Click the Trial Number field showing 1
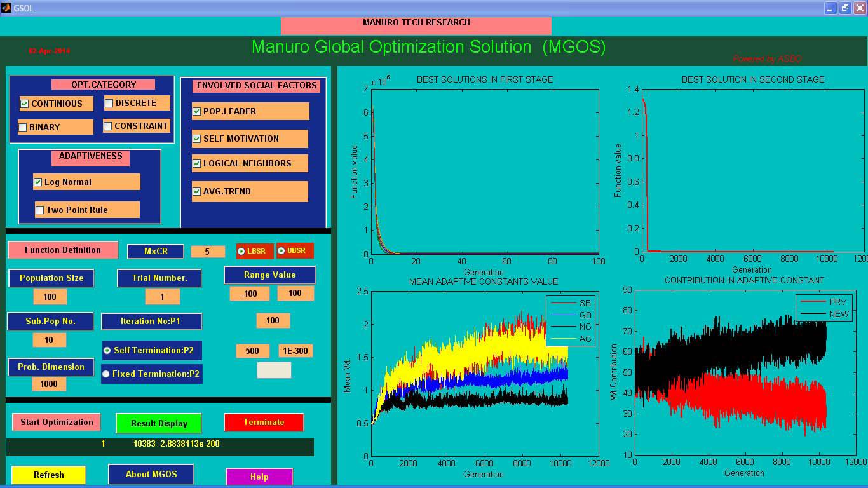Viewport: 868px width, 488px height. [162, 297]
